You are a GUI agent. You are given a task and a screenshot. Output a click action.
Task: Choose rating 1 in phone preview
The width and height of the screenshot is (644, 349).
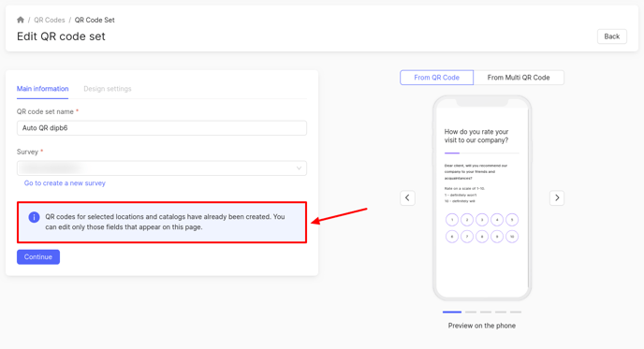452,220
